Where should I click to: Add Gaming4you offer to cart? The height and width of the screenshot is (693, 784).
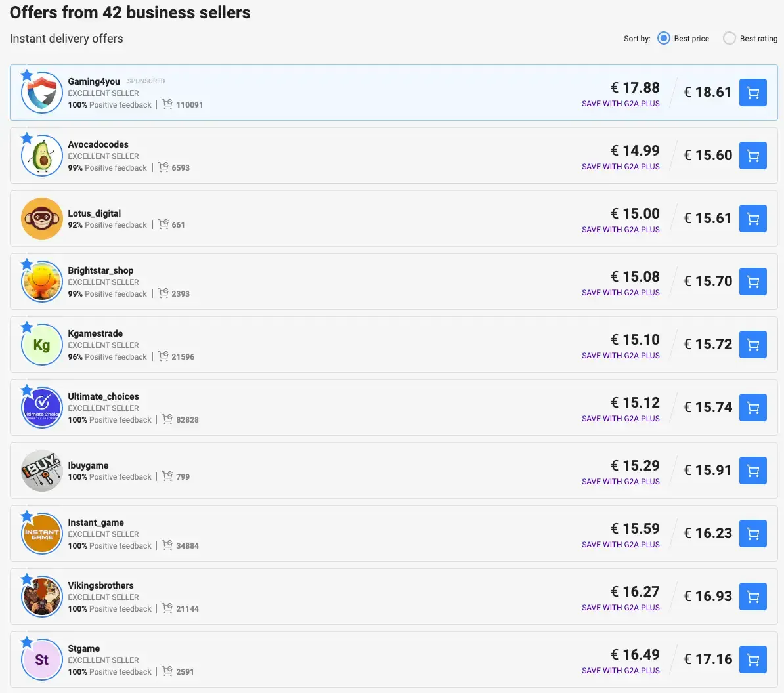coord(752,93)
